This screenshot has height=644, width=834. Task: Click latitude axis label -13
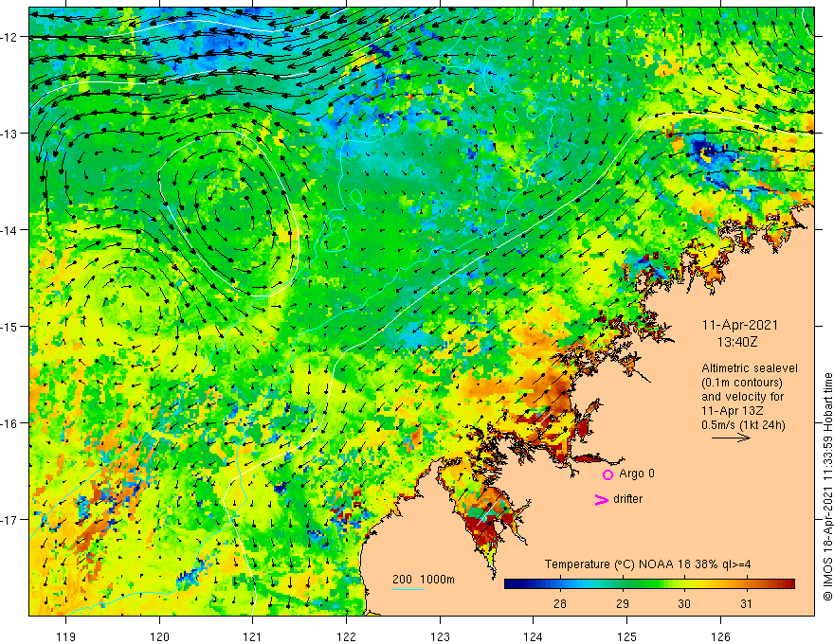[x=9, y=134]
